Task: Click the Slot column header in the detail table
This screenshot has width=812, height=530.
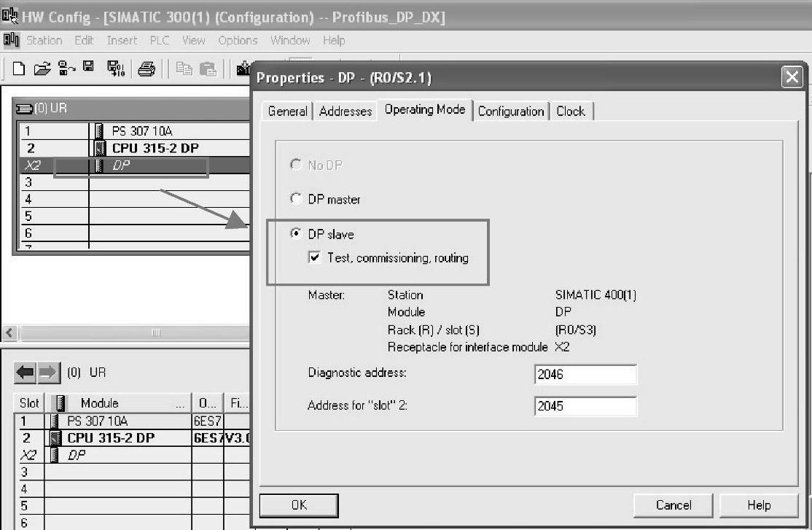Action: (29, 402)
